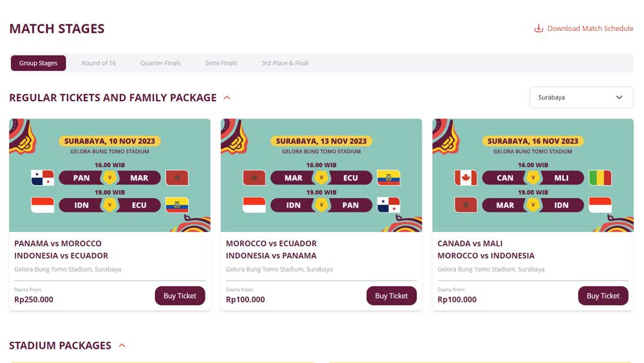Go to the Semi-Finals tab
Viewport: 644px width, 363px height.
click(221, 63)
